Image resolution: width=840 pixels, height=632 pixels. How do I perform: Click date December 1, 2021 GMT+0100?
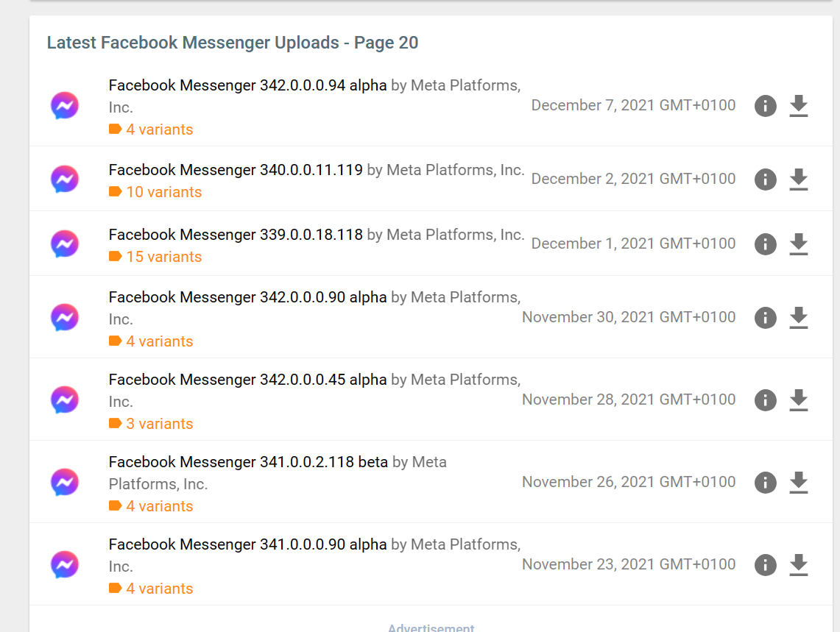[x=633, y=244]
